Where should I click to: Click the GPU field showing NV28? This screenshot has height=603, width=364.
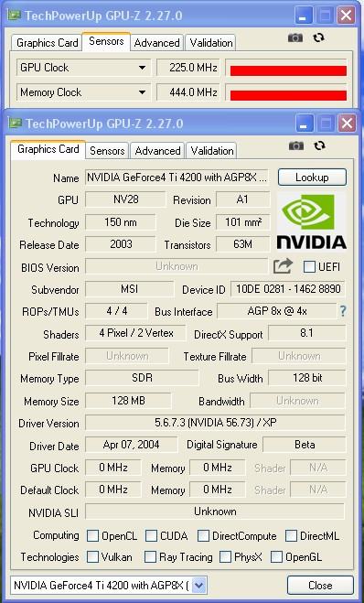(x=125, y=199)
